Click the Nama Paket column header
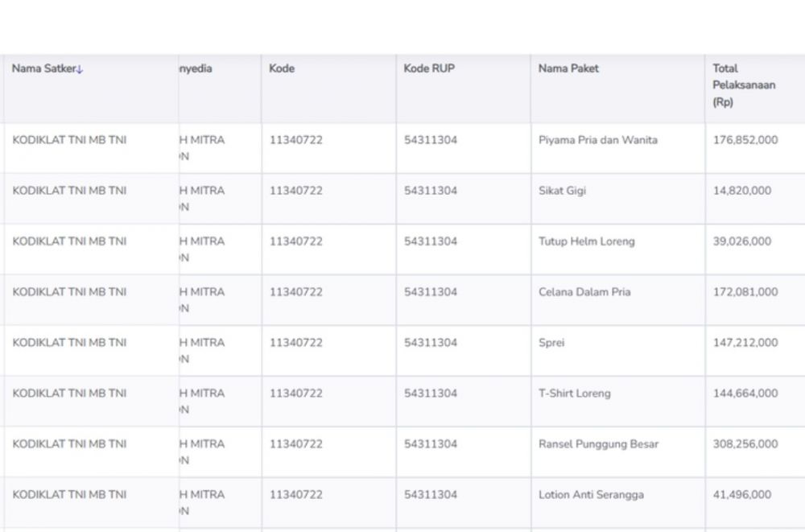 pyautogui.click(x=568, y=68)
